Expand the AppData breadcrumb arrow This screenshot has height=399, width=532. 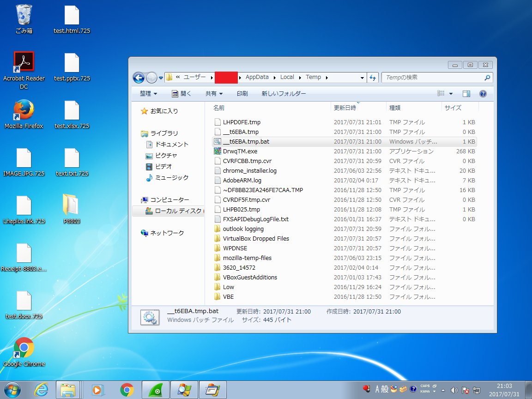274,78
